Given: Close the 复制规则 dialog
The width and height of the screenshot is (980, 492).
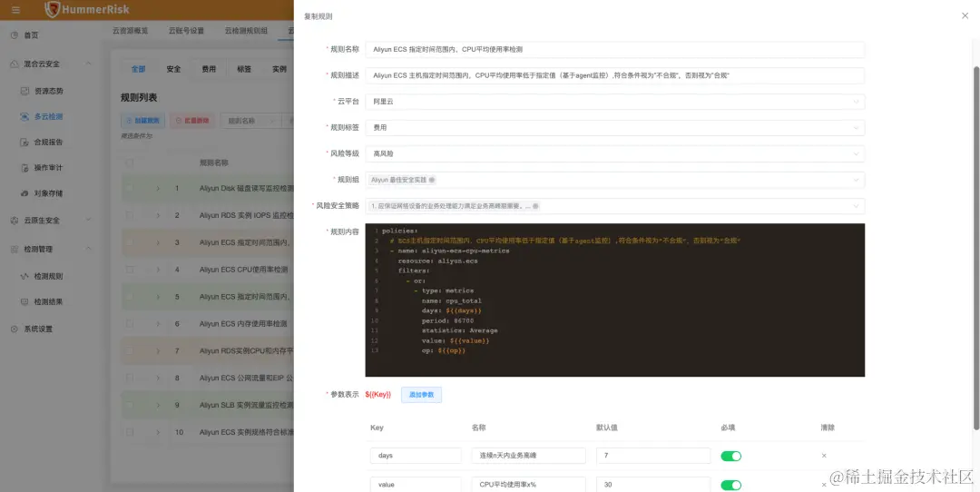Looking at the screenshot, I should coord(965,15).
